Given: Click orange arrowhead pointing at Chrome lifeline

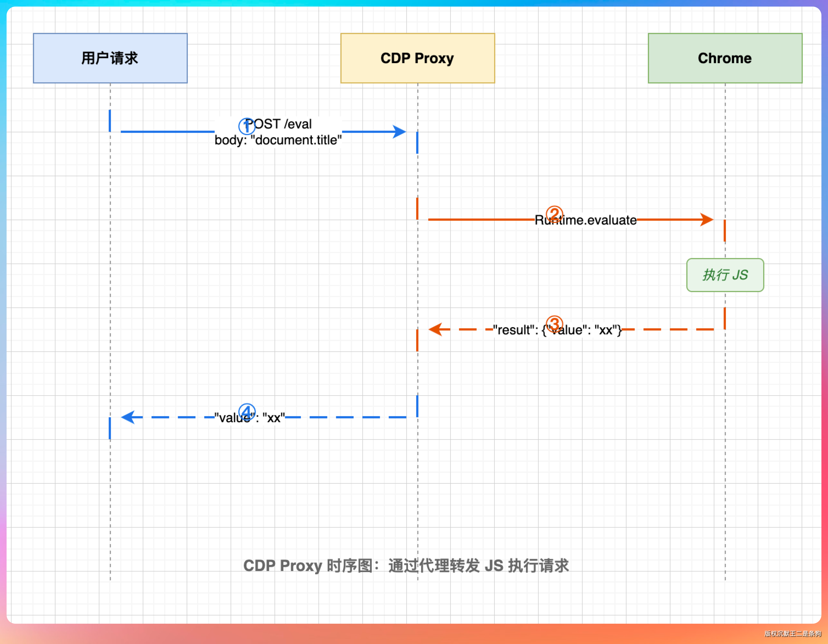Looking at the screenshot, I should 707,219.
